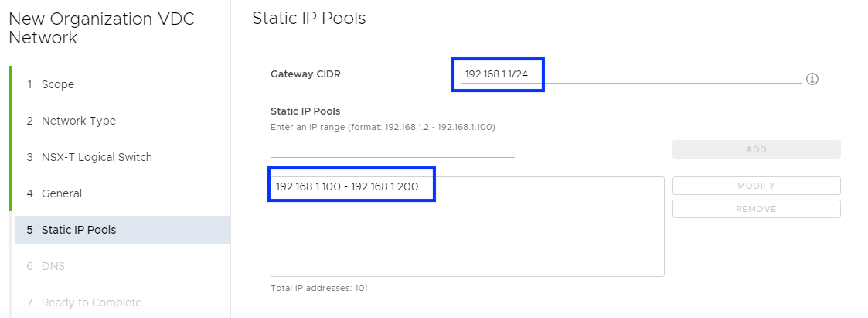This screenshot has width=868, height=318.
Task: Return to the General step
Action: (62, 193)
